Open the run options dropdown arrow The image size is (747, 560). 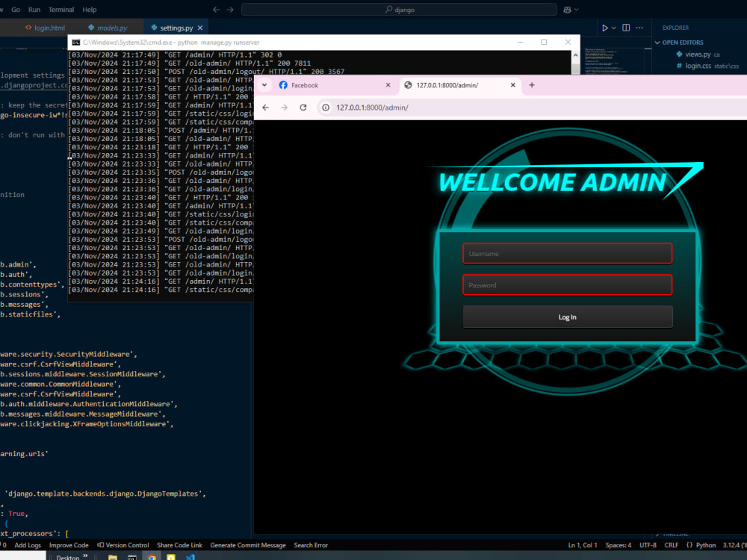613,28
